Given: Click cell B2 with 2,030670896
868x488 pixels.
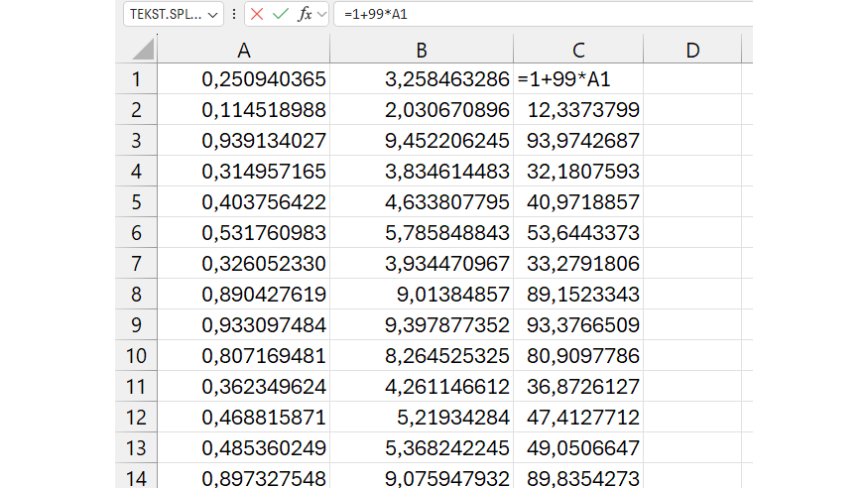Looking at the screenshot, I should click(422, 109).
